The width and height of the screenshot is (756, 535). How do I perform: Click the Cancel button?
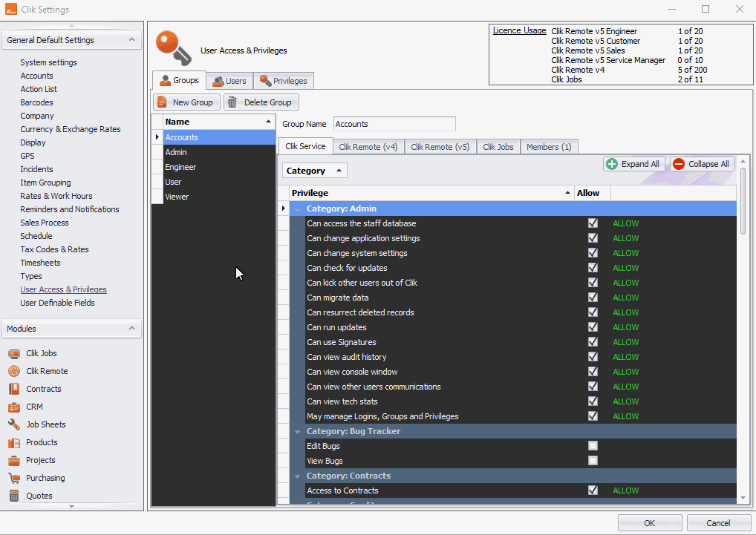point(718,523)
